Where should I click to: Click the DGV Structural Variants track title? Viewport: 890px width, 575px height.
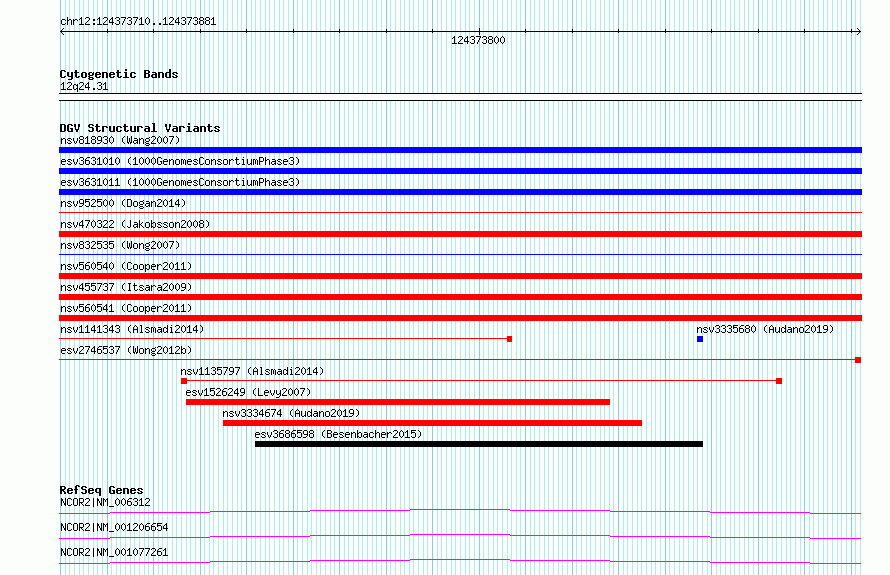click(x=140, y=128)
